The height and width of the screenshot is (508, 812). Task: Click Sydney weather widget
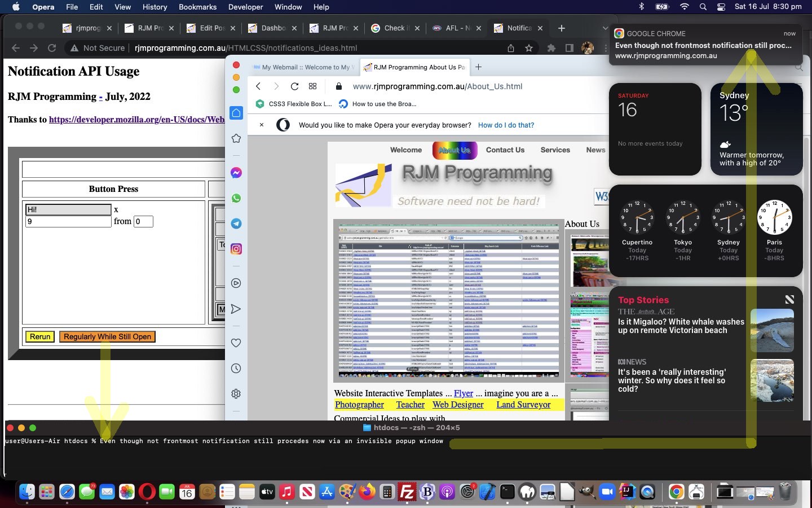756,129
